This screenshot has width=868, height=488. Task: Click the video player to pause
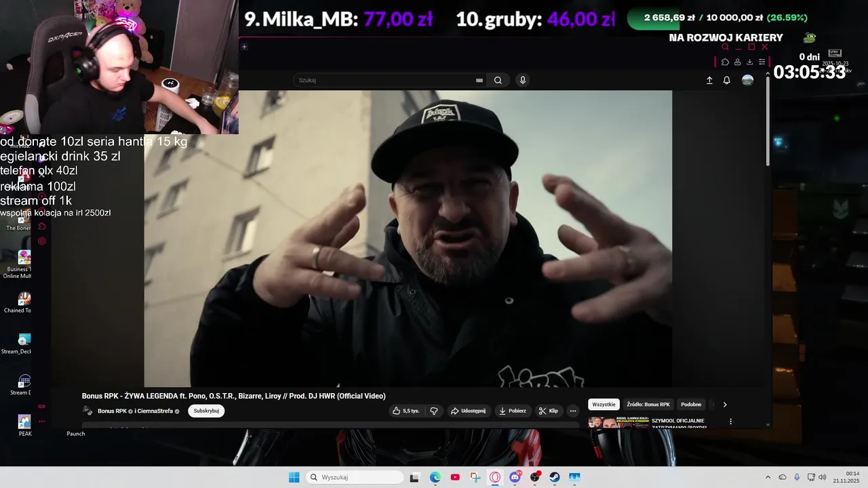point(408,239)
